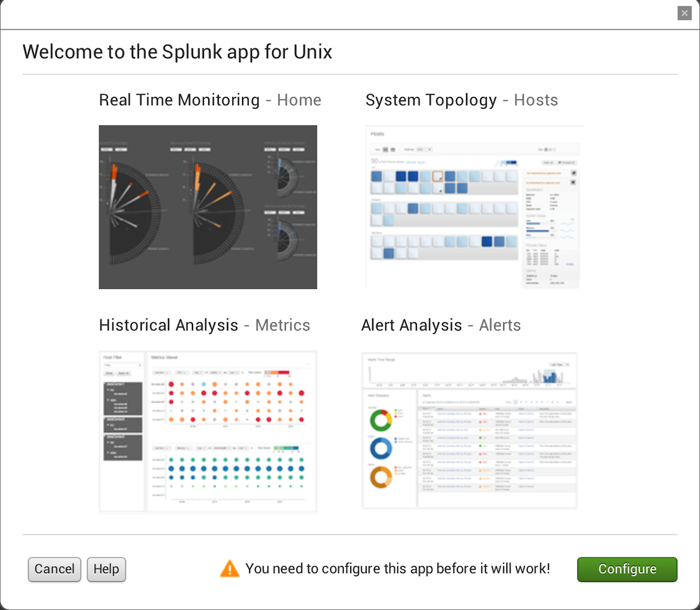Click 'Welcome to the Splunk app for Unix' title
Viewport: 700px width, 610px height.
coord(177,52)
